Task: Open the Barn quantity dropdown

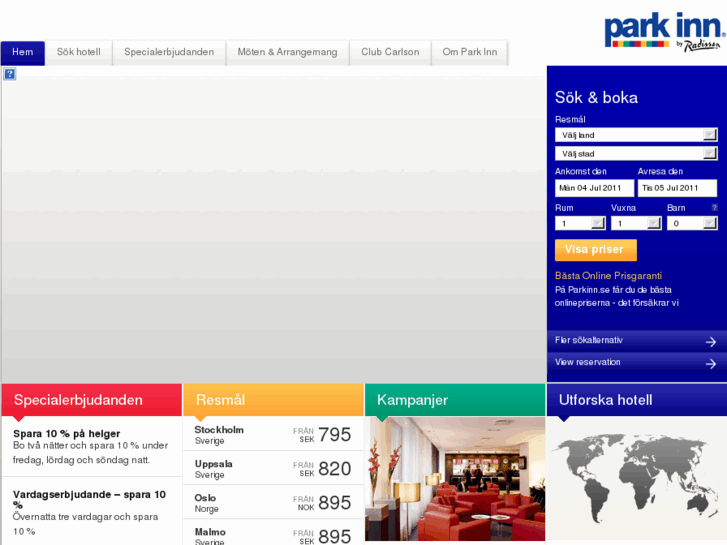Action: coord(692,223)
